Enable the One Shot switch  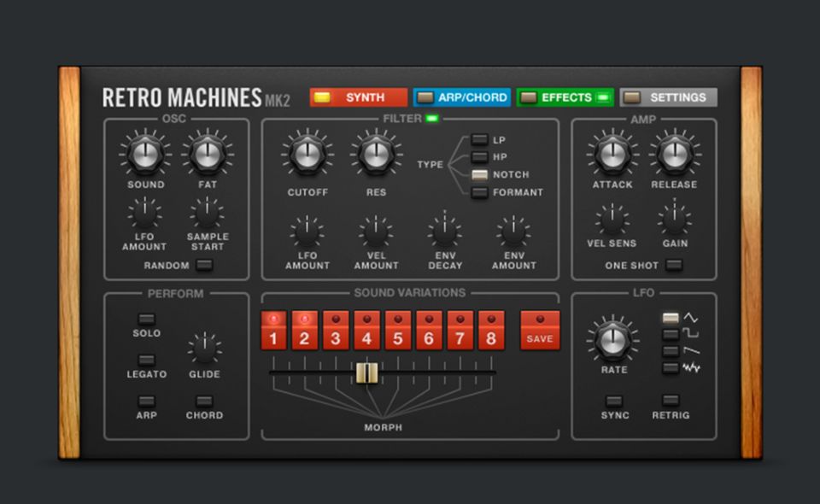[x=674, y=265]
